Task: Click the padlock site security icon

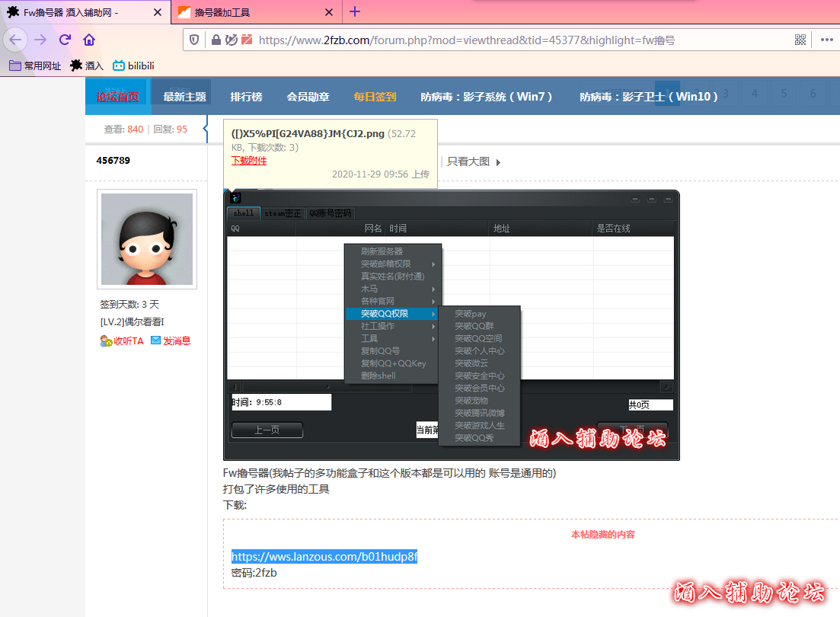Action: pyautogui.click(x=216, y=40)
